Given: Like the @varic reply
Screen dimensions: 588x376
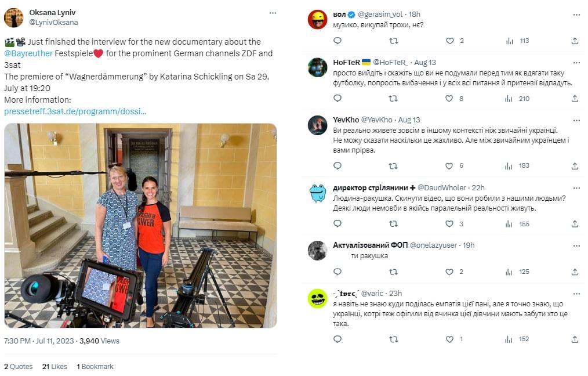Looking at the screenshot, I should [449, 339].
